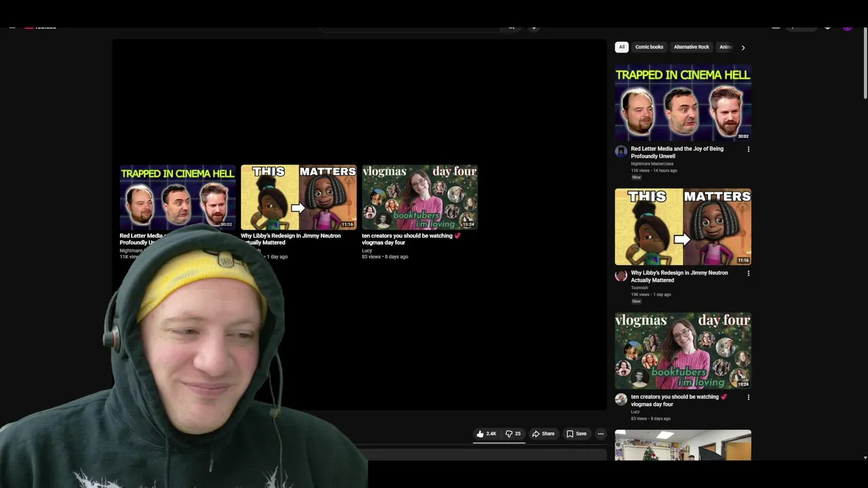
Task: Select the Alternative Rock filter chip
Action: (691, 47)
